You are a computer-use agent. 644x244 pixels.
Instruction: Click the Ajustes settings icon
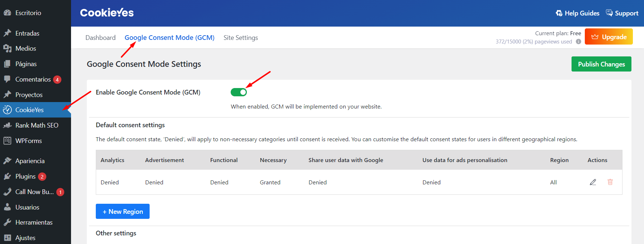pyautogui.click(x=7, y=238)
